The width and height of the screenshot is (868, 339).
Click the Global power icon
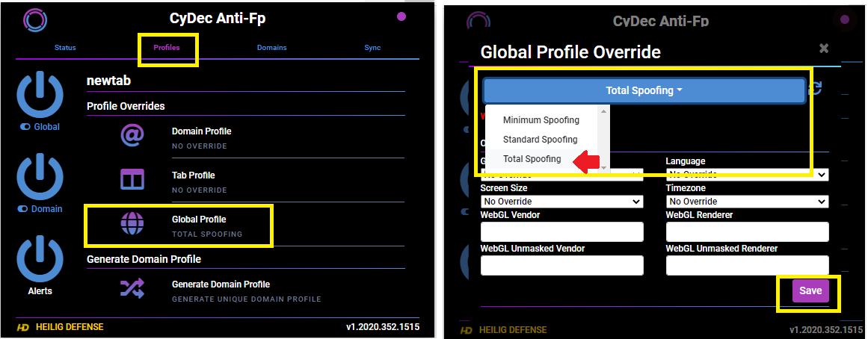(40, 96)
